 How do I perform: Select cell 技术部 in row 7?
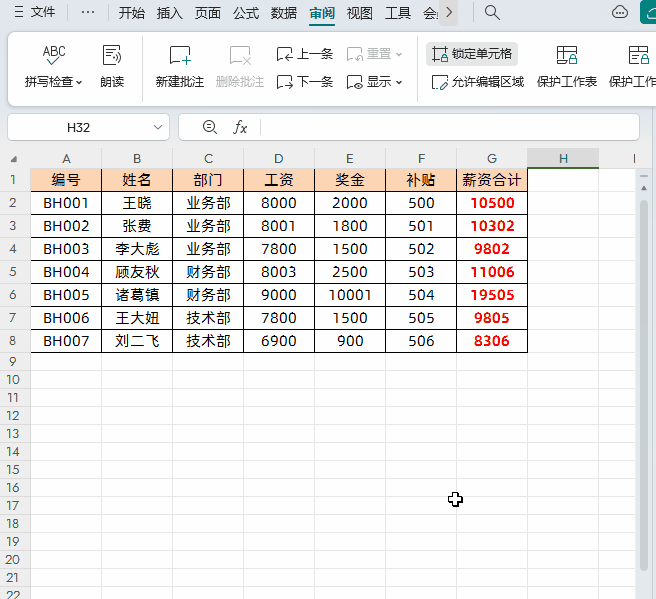click(x=208, y=318)
